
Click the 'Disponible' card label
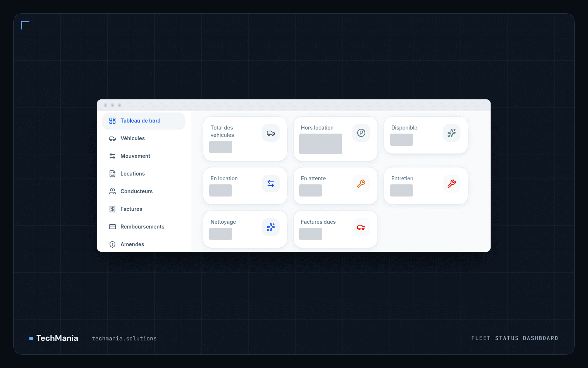point(404,128)
